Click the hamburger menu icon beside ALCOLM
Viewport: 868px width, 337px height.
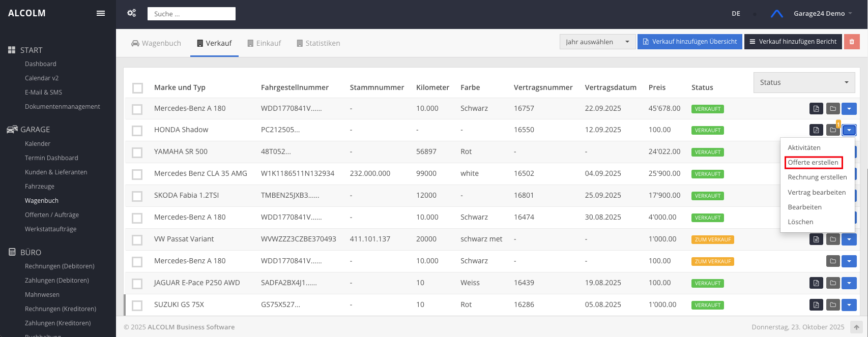point(101,13)
